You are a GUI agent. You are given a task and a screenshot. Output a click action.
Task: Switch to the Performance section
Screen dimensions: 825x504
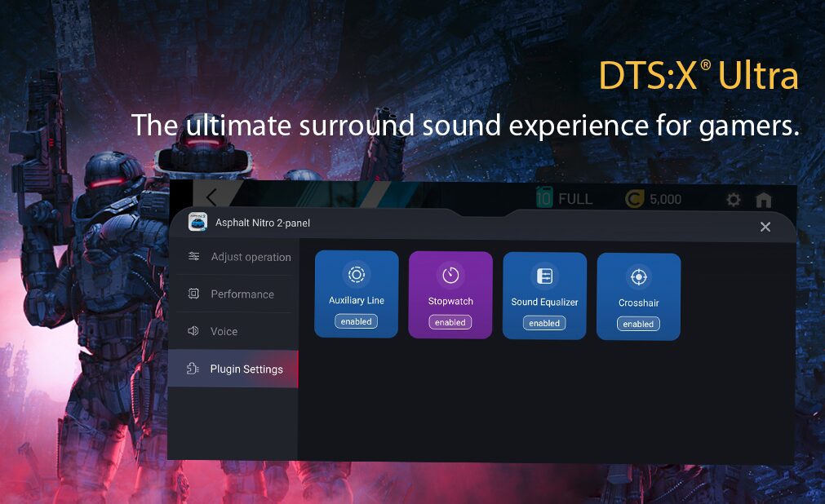[x=235, y=294]
